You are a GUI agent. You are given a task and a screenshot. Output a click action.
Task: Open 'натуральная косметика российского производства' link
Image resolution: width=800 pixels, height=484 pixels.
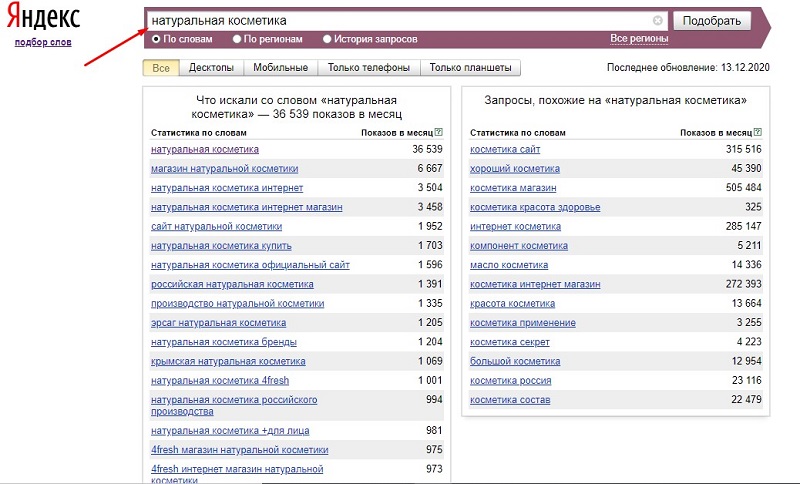(x=234, y=405)
